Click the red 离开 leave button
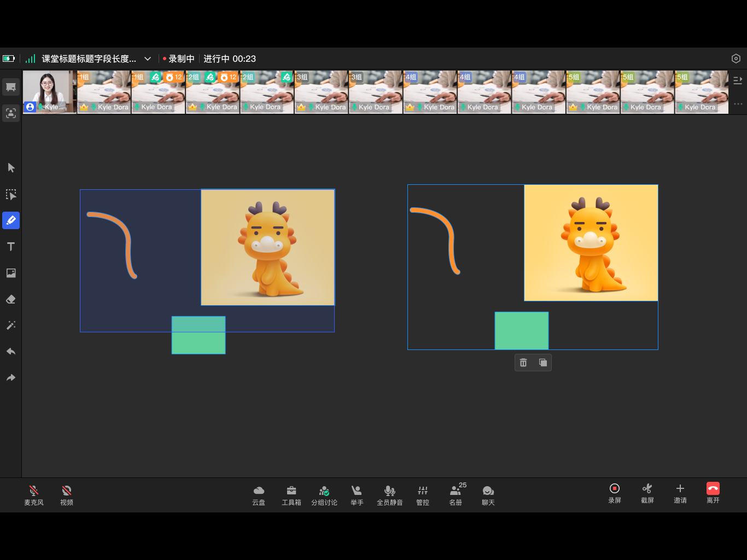747x560 pixels. (x=713, y=493)
